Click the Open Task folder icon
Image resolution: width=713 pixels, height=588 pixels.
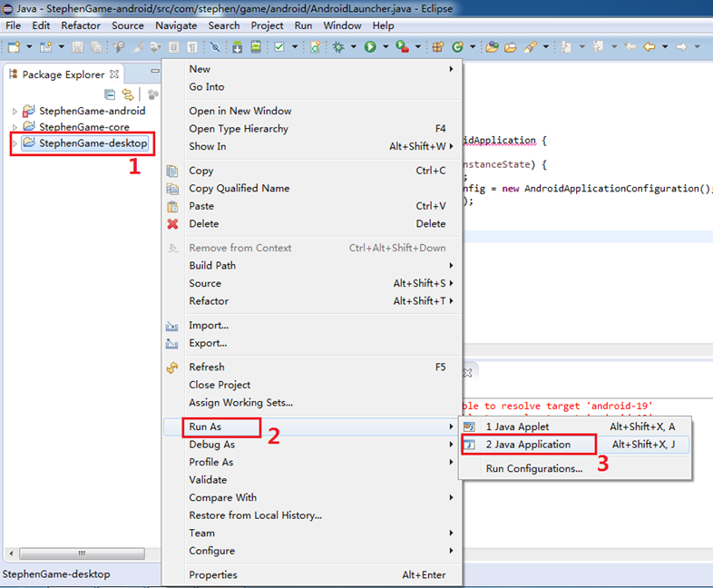click(x=511, y=47)
